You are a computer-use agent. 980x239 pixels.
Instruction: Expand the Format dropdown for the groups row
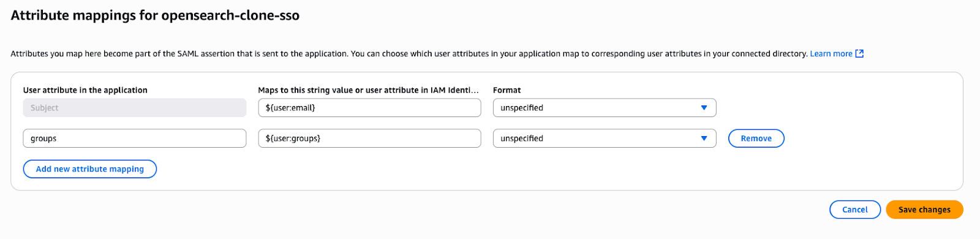click(605, 138)
